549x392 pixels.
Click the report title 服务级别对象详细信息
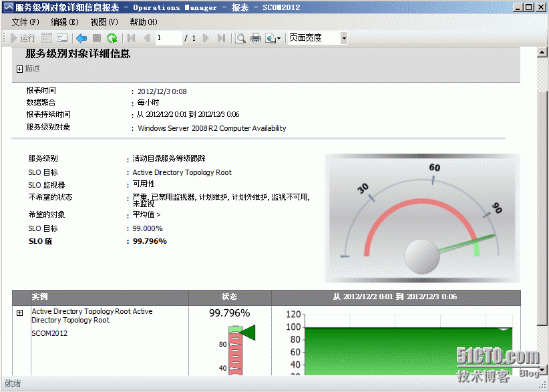(77, 53)
